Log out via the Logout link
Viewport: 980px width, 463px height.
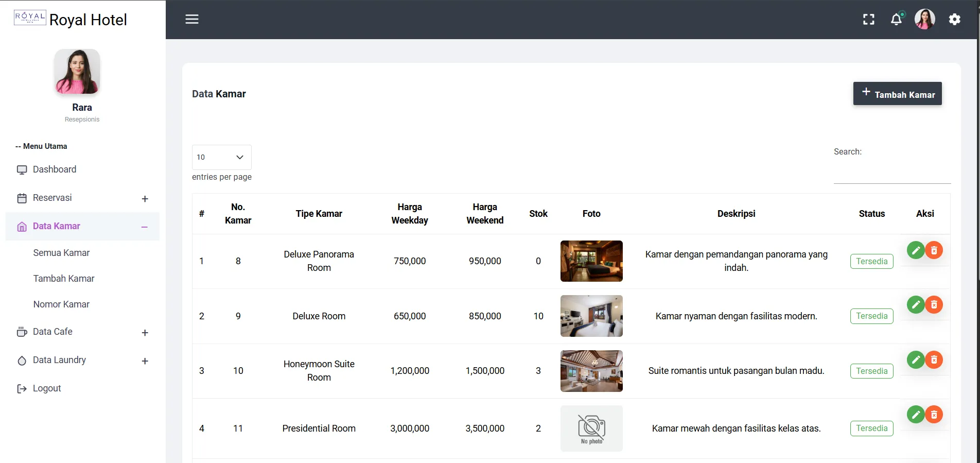pos(46,388)
